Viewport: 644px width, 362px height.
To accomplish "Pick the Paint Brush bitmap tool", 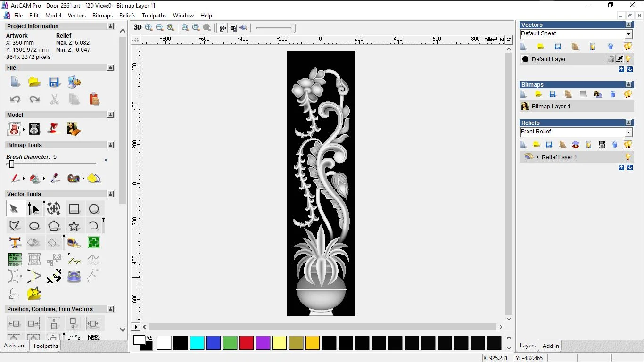I will pyautogui.click(x=15, y=179).
